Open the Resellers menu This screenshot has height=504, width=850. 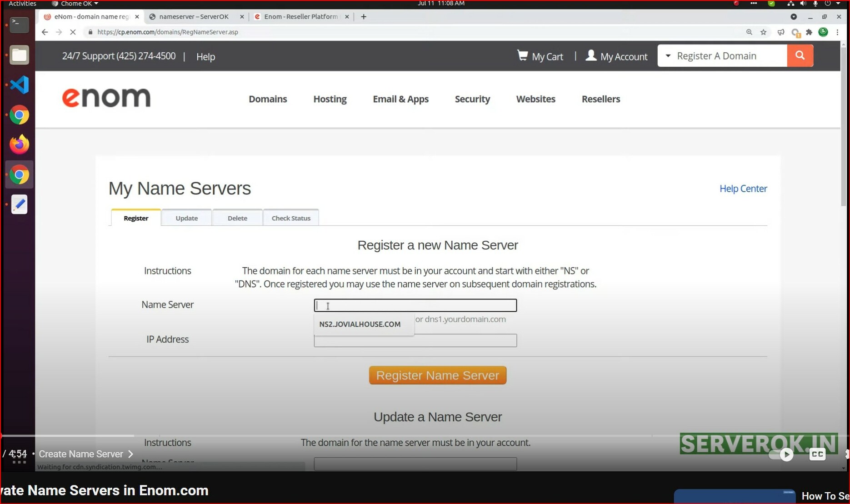tap(600, 99)
